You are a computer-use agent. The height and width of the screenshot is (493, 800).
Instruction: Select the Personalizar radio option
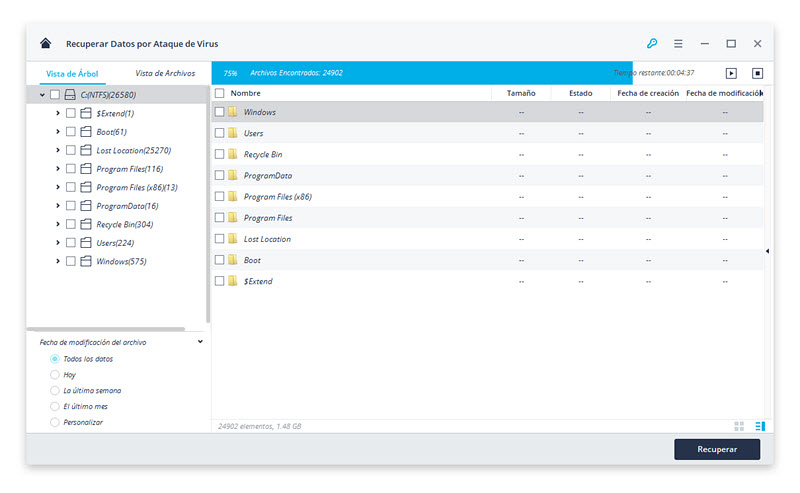pos(55,422)
